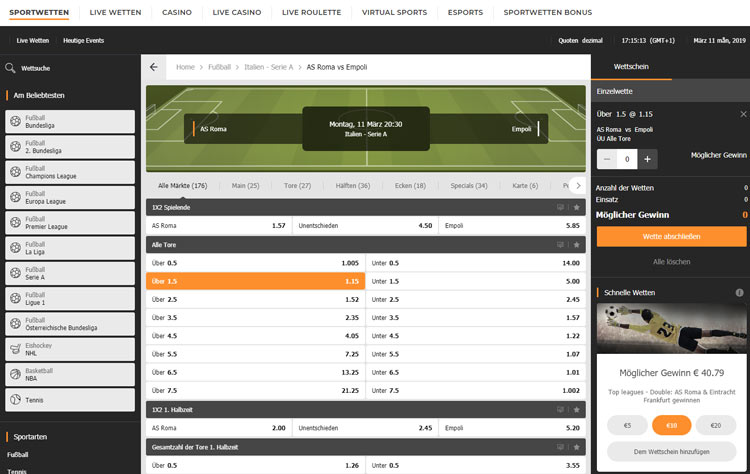
Task: Open the Fußball Ligue 1 shortcut
Action: point(70,299)
